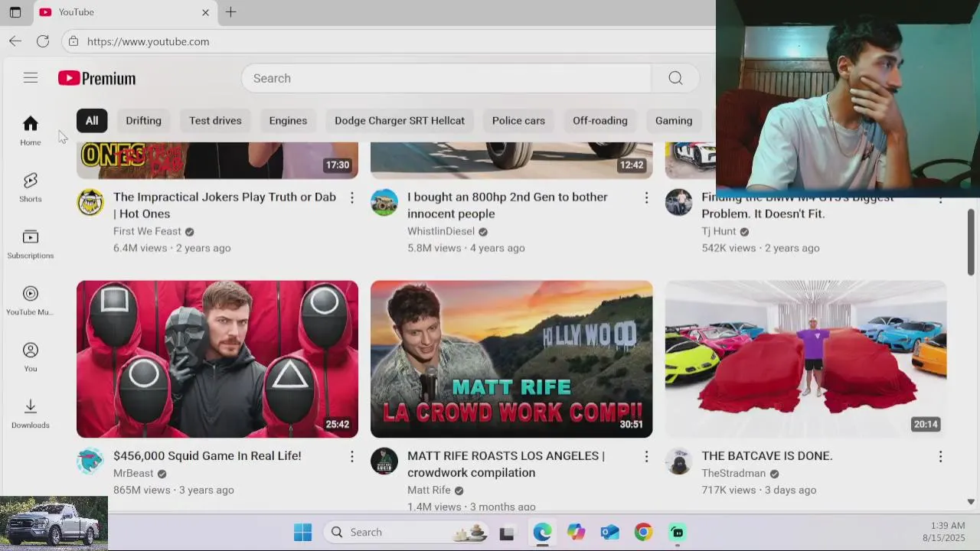Select the All filter chip

tap(92, 120)
